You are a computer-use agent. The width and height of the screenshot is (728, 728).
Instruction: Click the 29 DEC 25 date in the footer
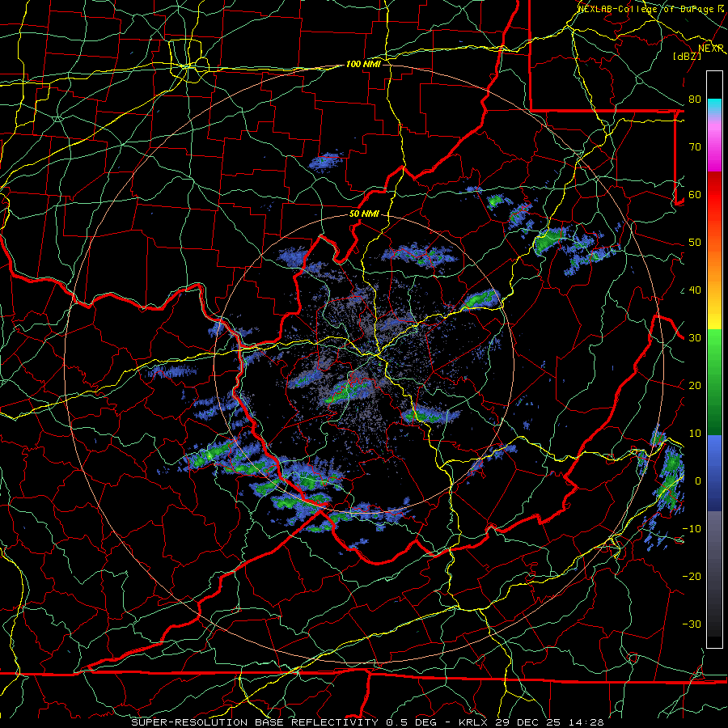(528, 722)
